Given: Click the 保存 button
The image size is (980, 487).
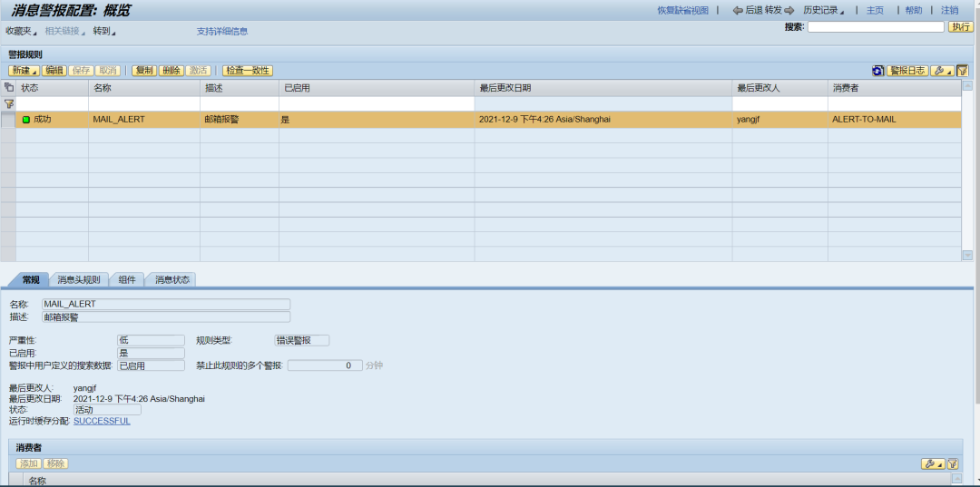Looking at the screenshot, I should [82, 71].
